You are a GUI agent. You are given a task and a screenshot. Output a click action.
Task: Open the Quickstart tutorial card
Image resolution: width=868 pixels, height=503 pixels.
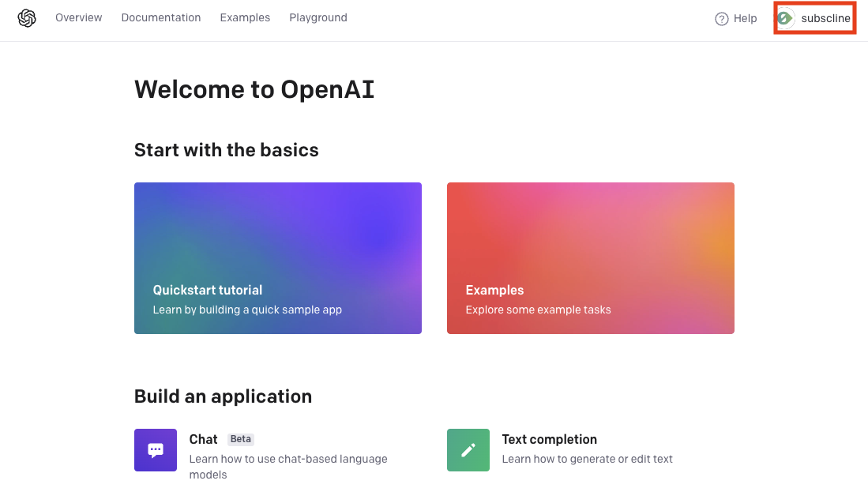pyautogui.click(x=278, y=258)
